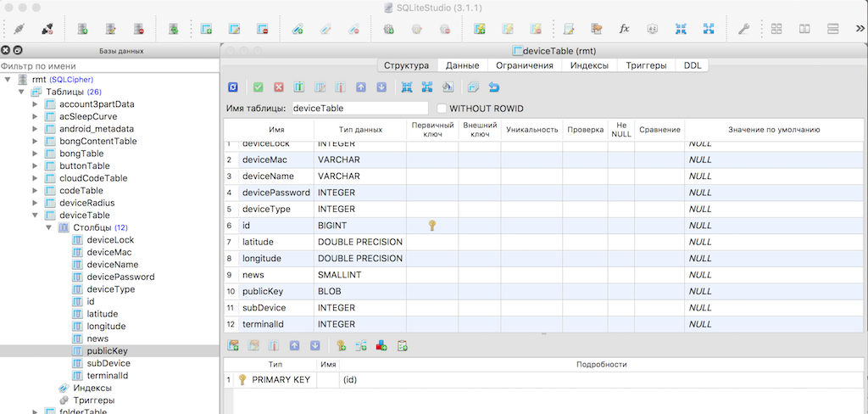Click the refresh structure icon
Image resolution: width=868 pixels, height=414 pixels.
(233, 87)
